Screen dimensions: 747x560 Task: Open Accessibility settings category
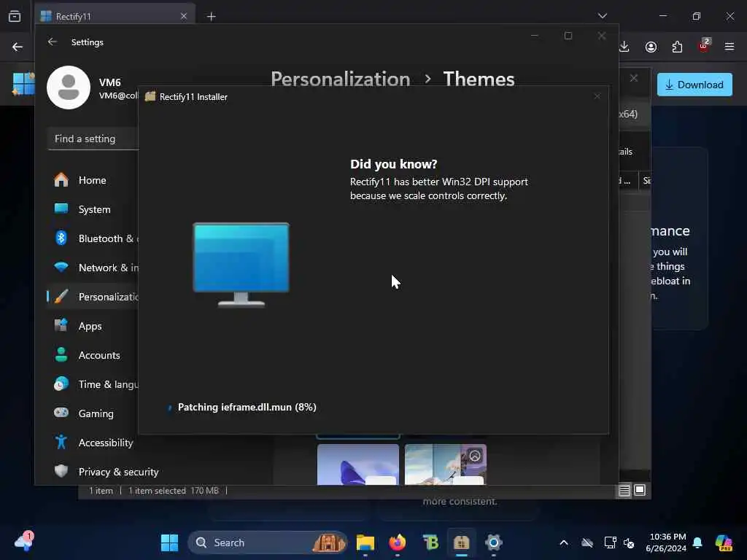[x=93, y=443]
